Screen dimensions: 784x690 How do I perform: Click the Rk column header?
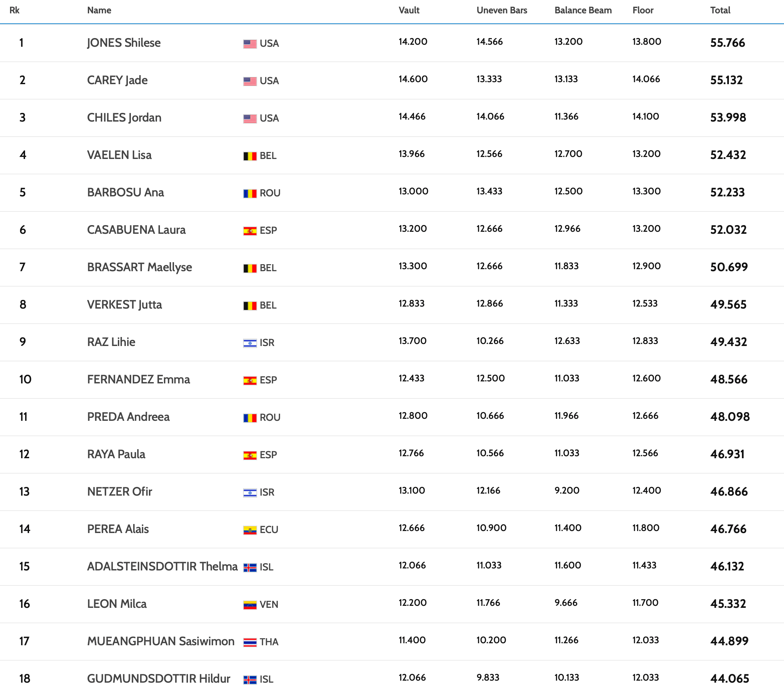pos(15,10)
